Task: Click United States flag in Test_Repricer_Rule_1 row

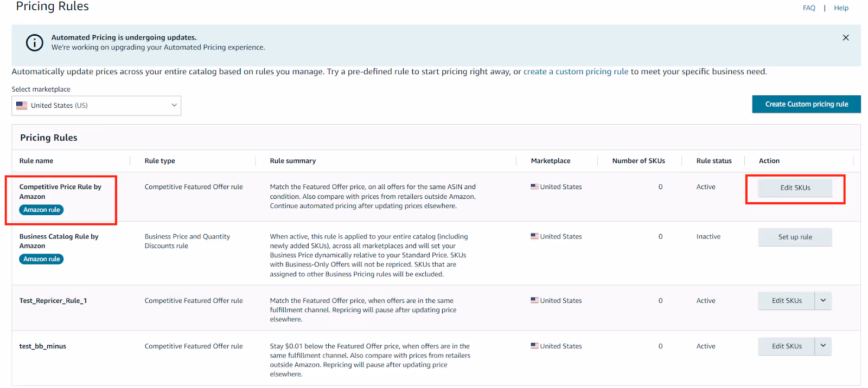Action: [x=535, y=300]
